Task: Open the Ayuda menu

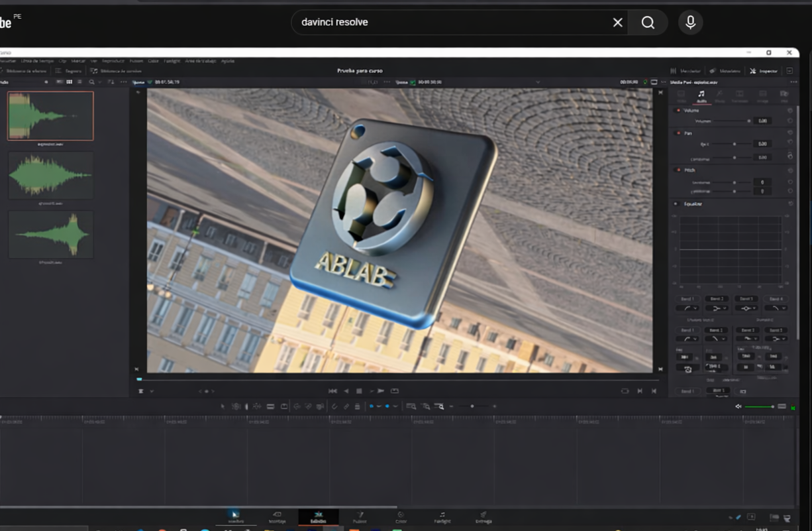Action: (x=228, y=60)
